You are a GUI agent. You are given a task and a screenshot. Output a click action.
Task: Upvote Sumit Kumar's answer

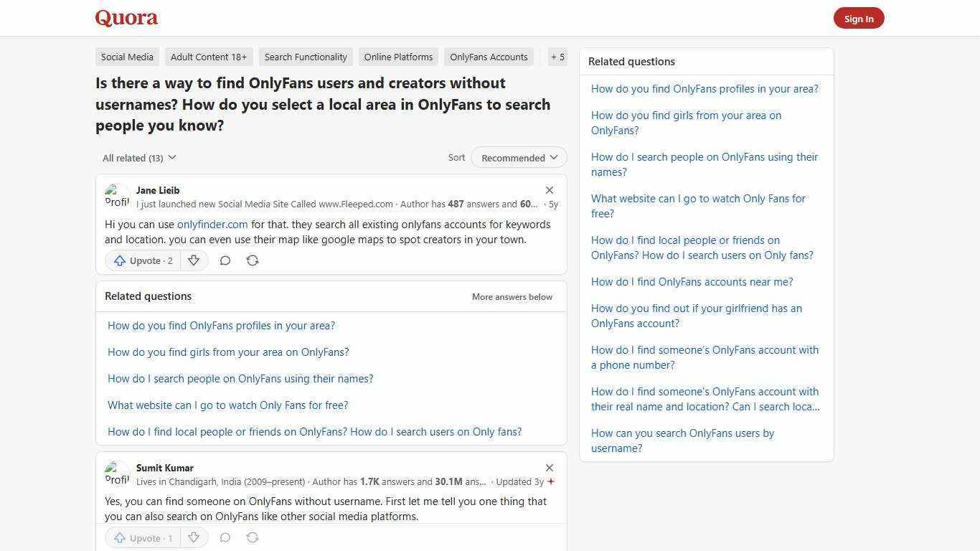pos(142,537)
